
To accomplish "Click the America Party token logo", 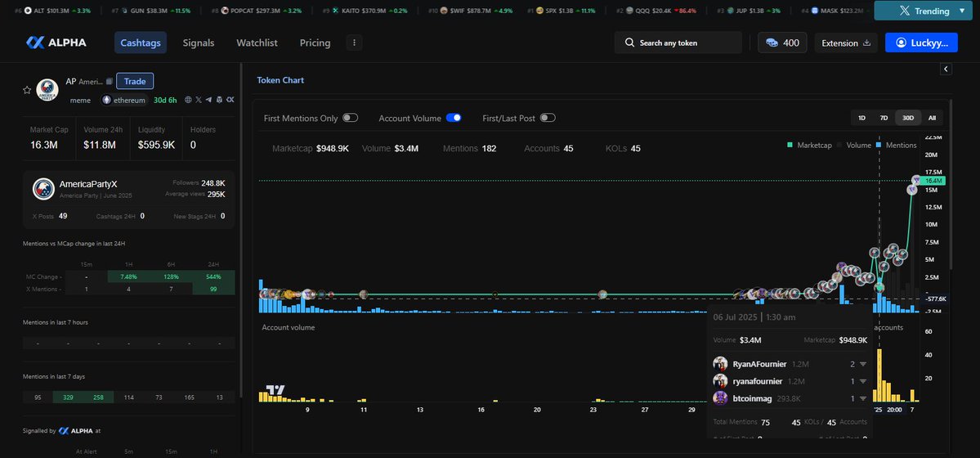I will pyautogui.click(x=47, y=90).
